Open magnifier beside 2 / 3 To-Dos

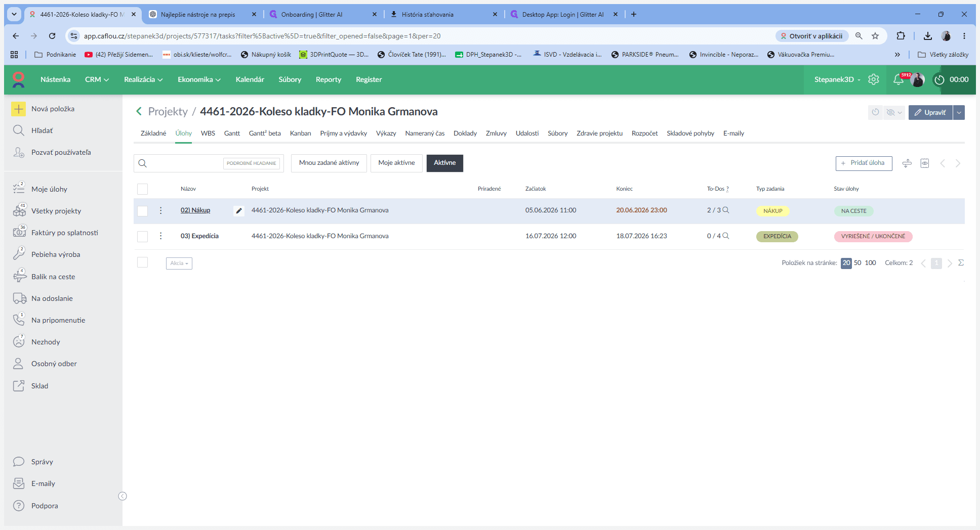click(725, 210)
